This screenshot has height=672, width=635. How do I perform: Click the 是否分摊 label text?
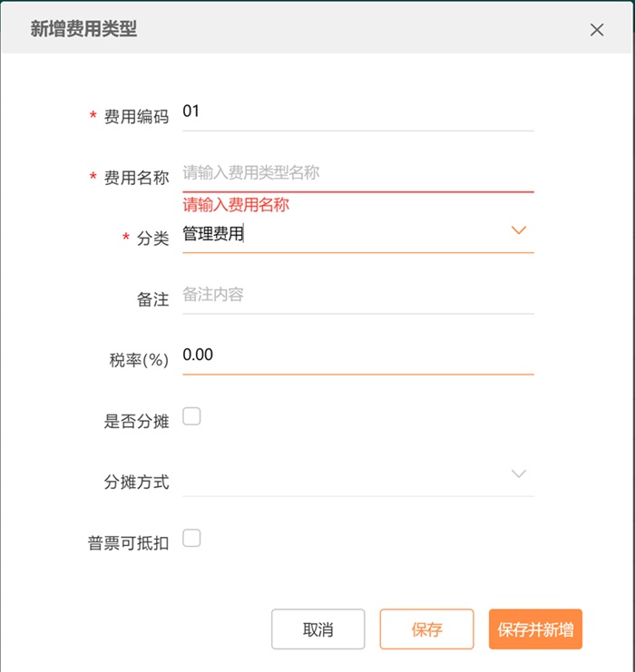click(x=136, y=421)
